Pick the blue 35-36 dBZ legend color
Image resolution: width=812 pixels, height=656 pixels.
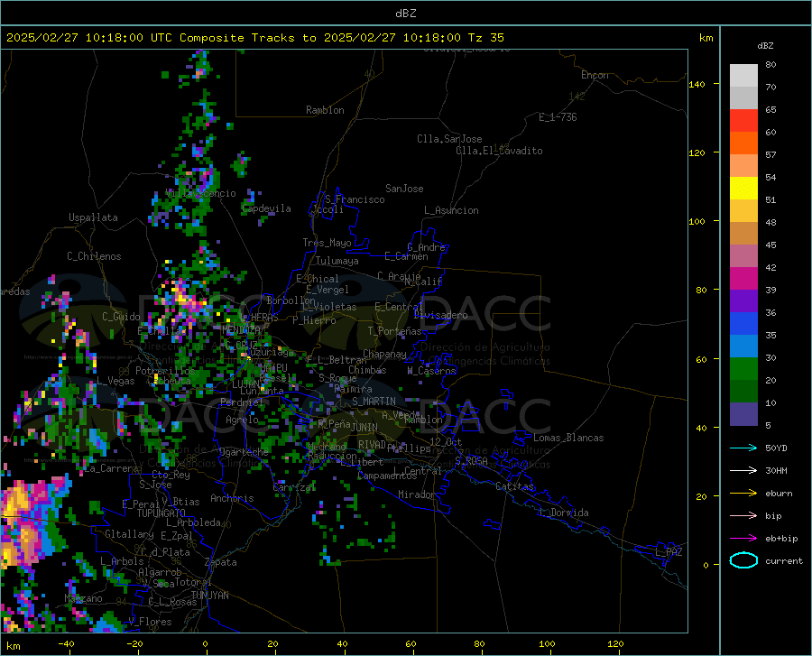pyautogui.click(x=743, y=324)
